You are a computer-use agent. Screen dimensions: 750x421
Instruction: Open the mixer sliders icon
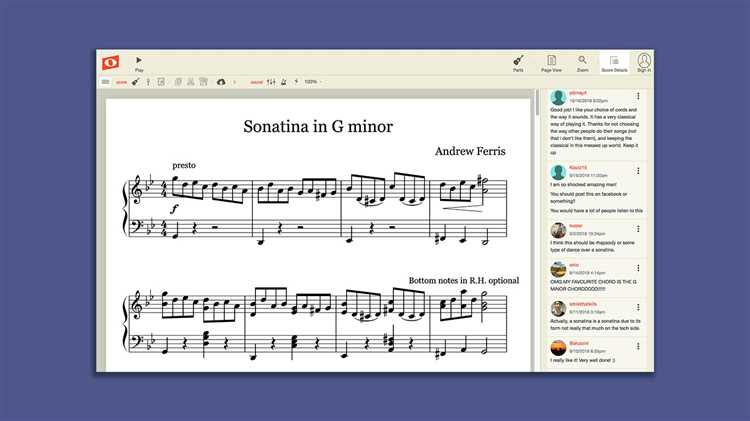271,82
